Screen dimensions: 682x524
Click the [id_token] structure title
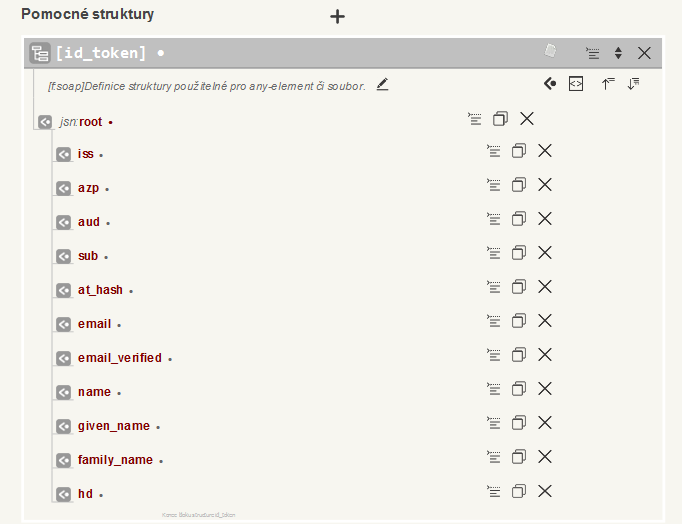tap(101, 53)
